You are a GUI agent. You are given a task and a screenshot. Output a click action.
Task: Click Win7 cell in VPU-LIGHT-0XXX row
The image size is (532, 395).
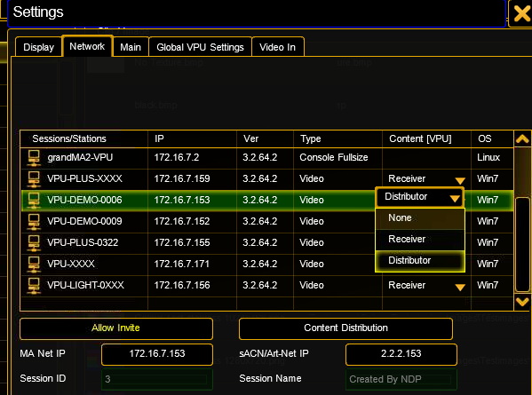click(488, 285)
